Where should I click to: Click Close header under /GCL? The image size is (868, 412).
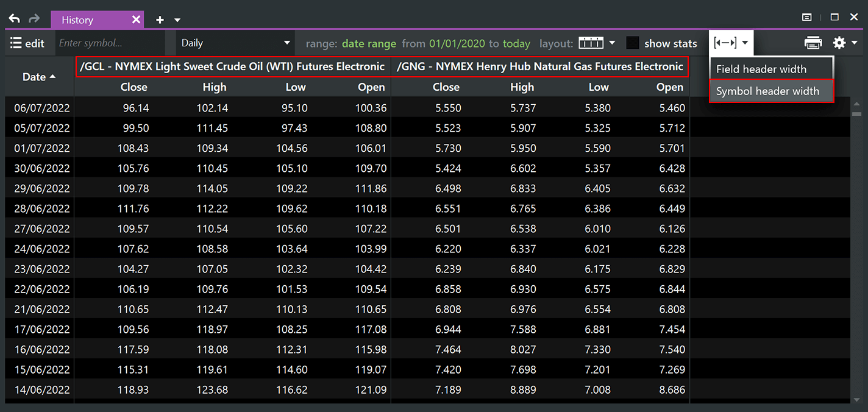133,87
